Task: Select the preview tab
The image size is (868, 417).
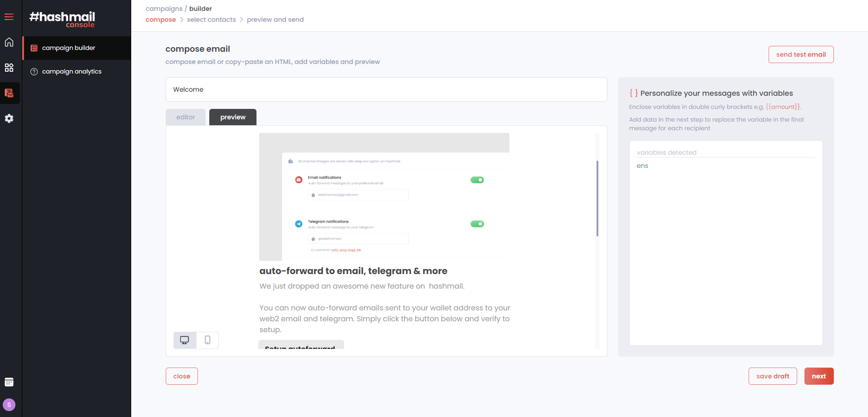Action: 233,117
